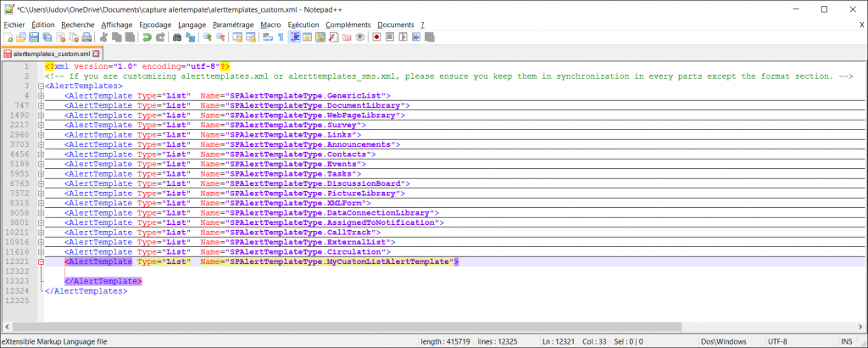Click the Print toolbar icon
The width and height of the screenshot is (868, 348).
point(86,37)
